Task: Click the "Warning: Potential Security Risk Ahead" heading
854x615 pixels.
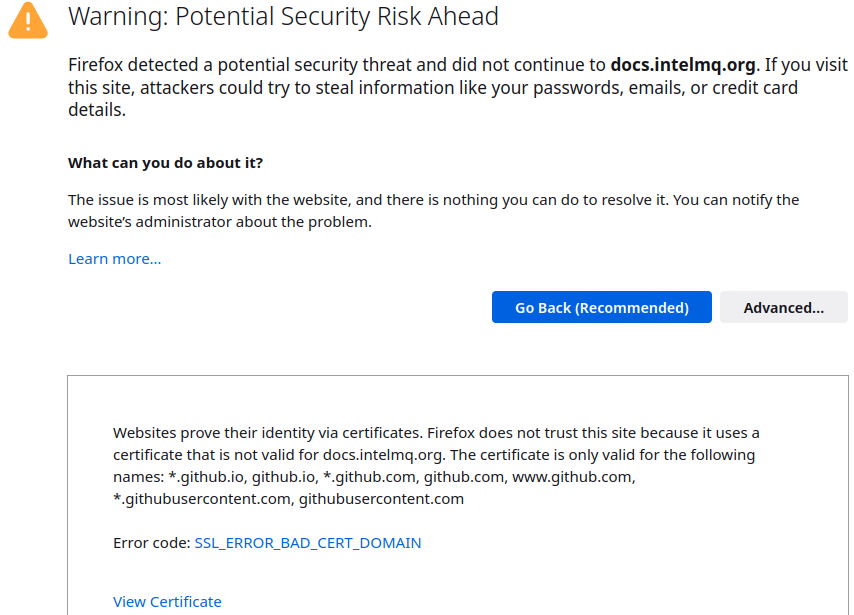Action: (283, 17)
